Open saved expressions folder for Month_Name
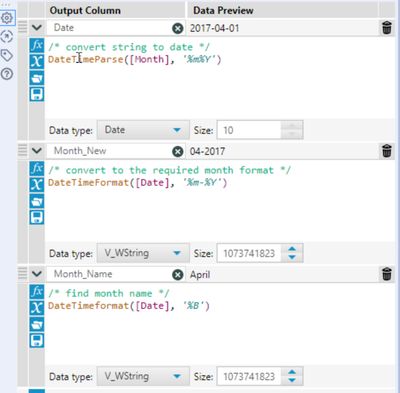This screenshot has height=393, width=400. pyautogui.click(x=37, y=324)
